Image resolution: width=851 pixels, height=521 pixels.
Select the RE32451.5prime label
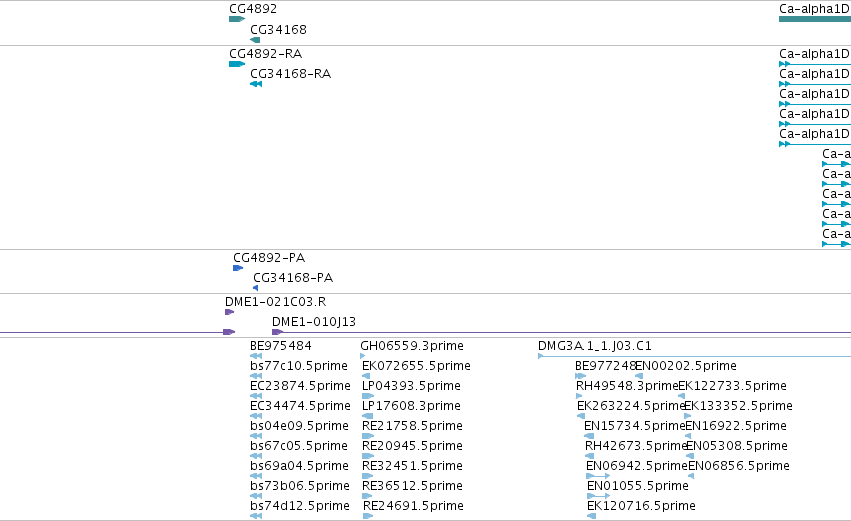pos(412,466)
